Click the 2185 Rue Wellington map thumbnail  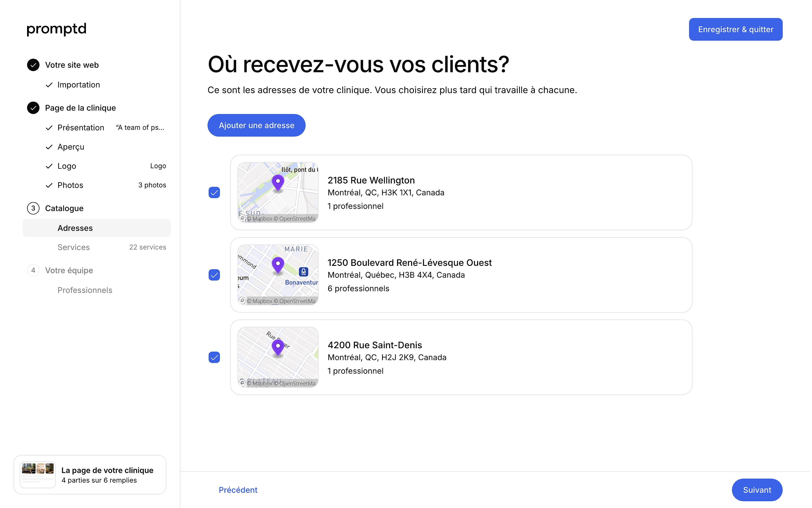coord(278,193)
